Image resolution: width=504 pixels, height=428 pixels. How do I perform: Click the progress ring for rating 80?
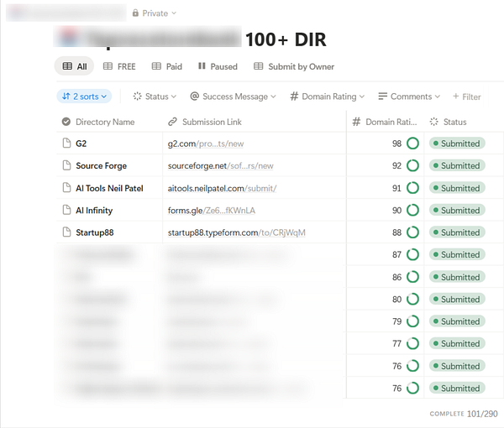pos(412,299)
